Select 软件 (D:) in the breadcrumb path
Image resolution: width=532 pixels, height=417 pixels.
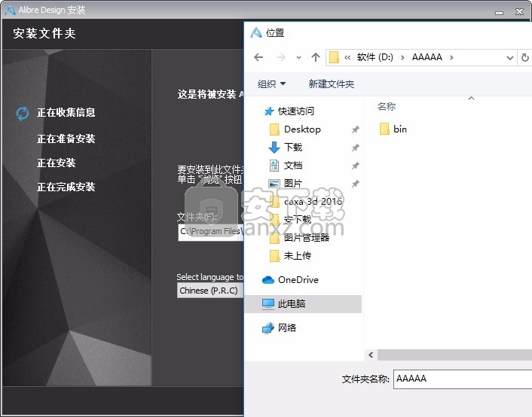(375, 57)
